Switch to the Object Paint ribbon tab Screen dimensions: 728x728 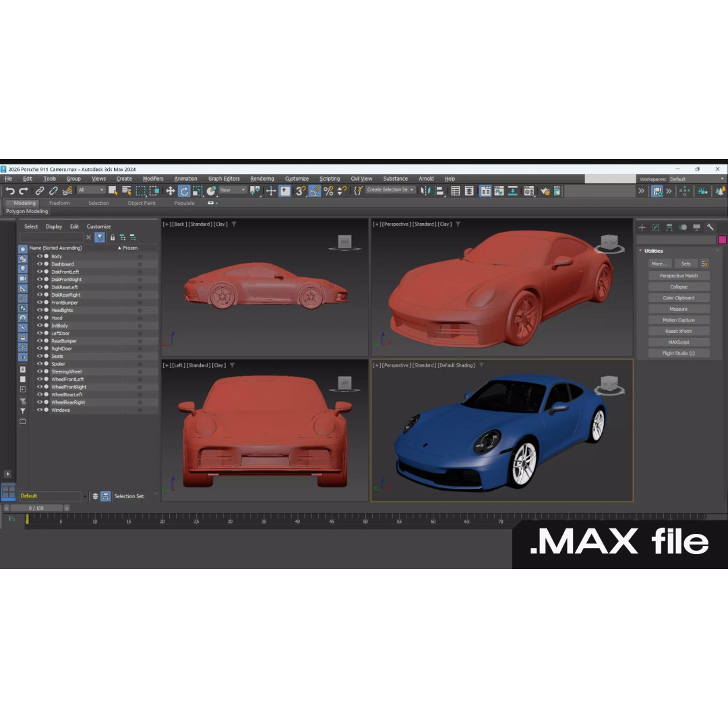[142, 203]
